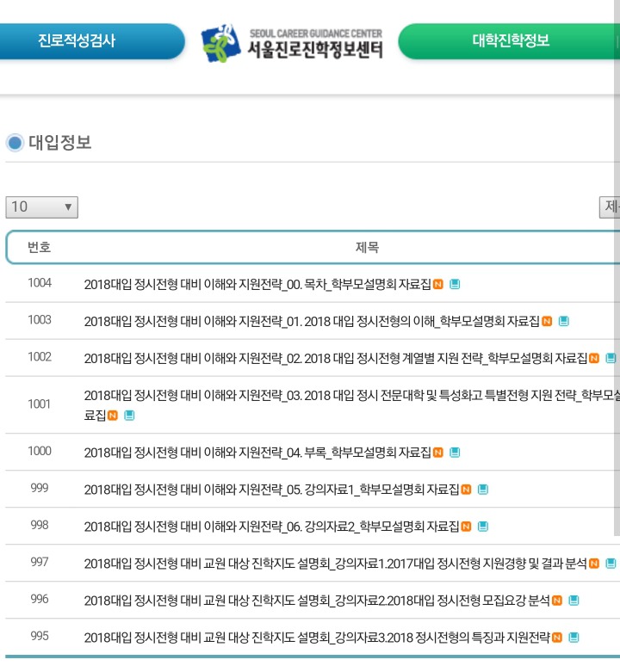The image size is (620, 672).
Task: Click the 제목 column header
Action: (x=367, y=247)
